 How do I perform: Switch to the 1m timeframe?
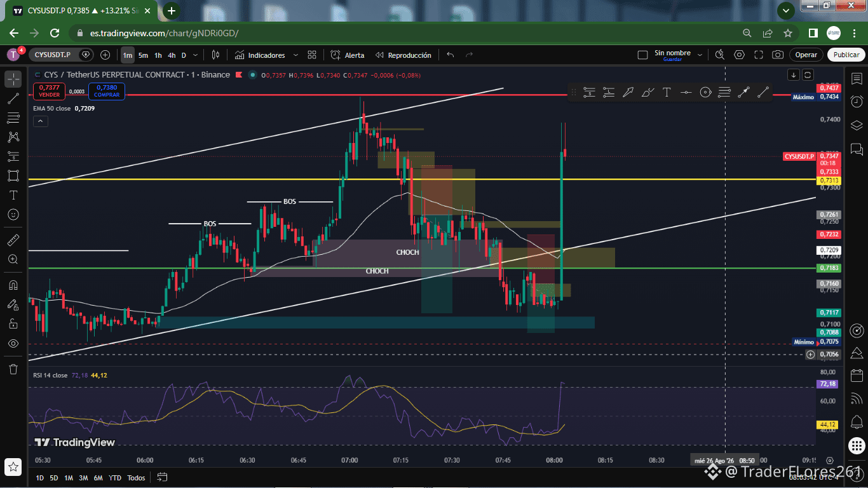coord(128,55)
